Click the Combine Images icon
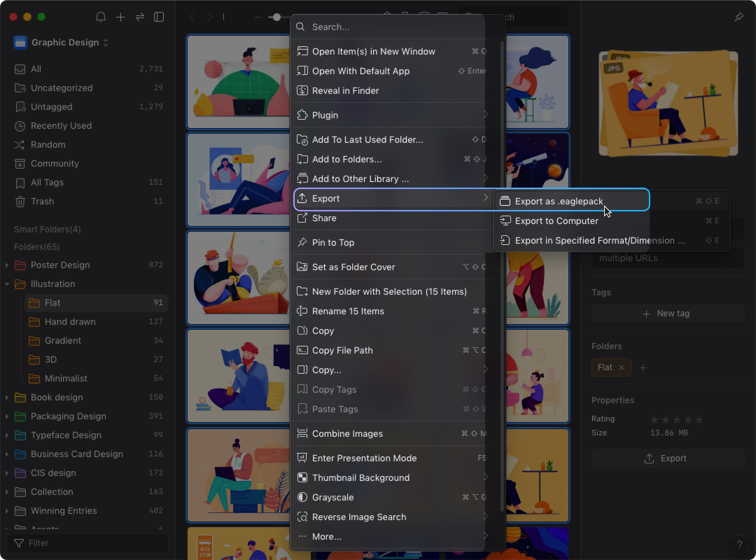 pos(302,434)
